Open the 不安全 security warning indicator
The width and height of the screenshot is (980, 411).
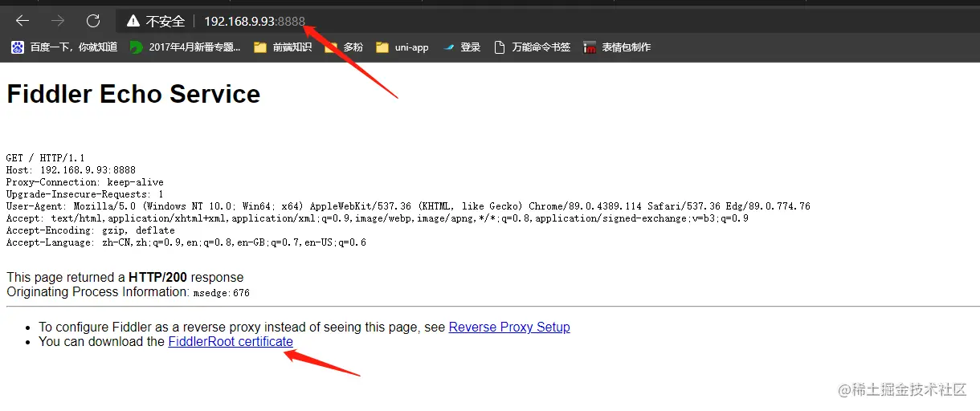point(156,21)
